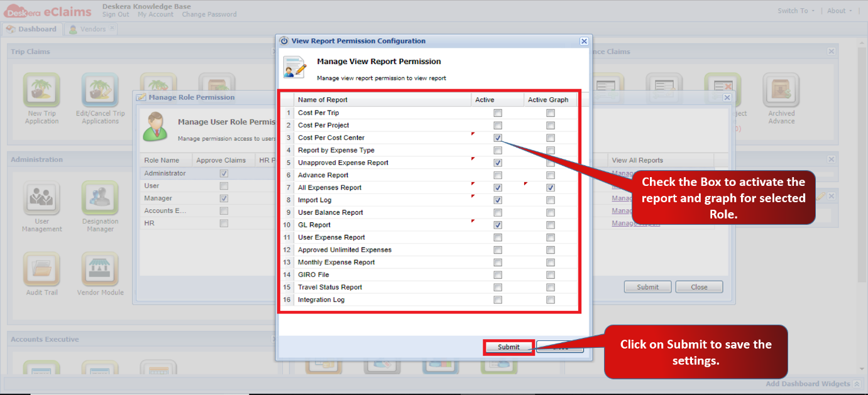868x395 pixels.
Task: Switch to the Vendors tab
Action: 91,29
